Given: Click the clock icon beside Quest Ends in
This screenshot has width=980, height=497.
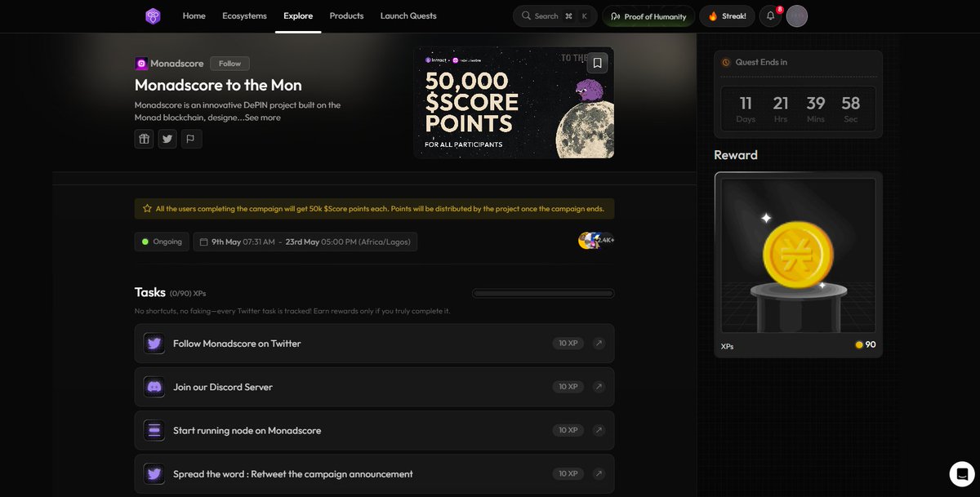Looking at the screenshot, I should click(x=726, y=62).
